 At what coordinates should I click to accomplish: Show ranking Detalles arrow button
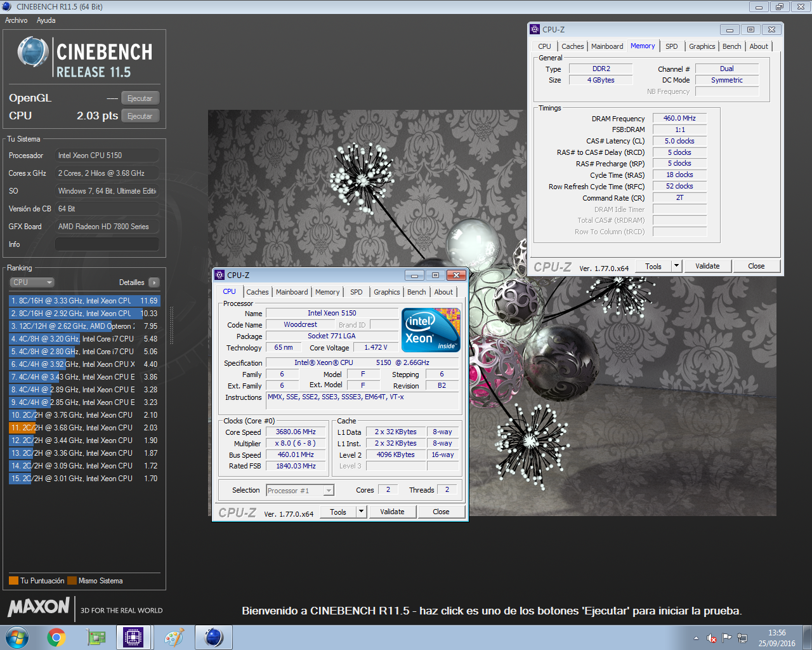[154, 282]
